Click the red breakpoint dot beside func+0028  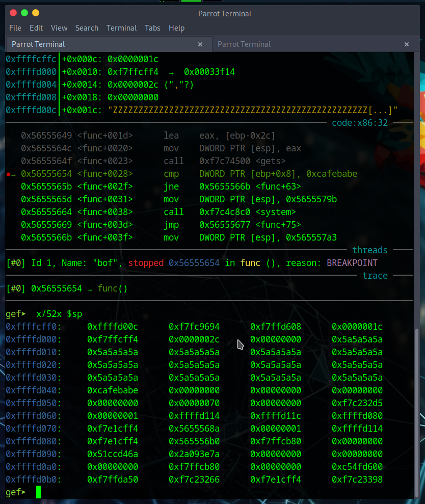(x=8, y=174)
